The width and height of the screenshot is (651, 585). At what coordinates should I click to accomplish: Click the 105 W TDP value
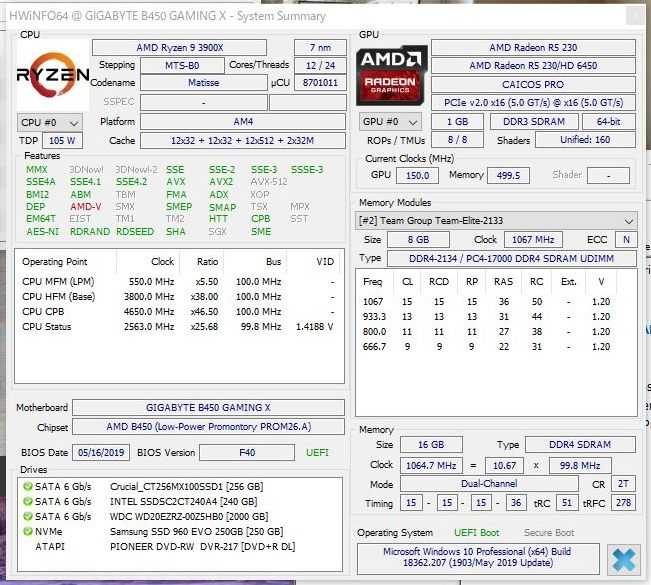(x=62, y=140)
